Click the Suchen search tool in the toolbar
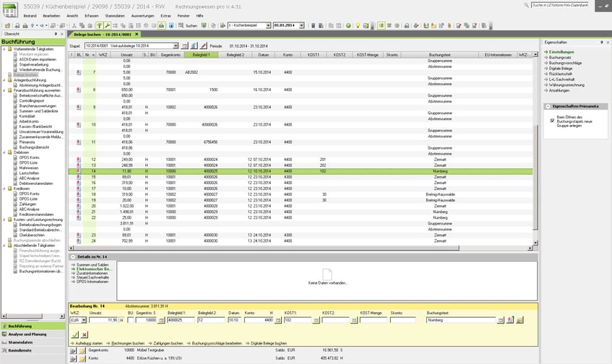The height and width of the screenshot is (364, 612). point(188,25)
